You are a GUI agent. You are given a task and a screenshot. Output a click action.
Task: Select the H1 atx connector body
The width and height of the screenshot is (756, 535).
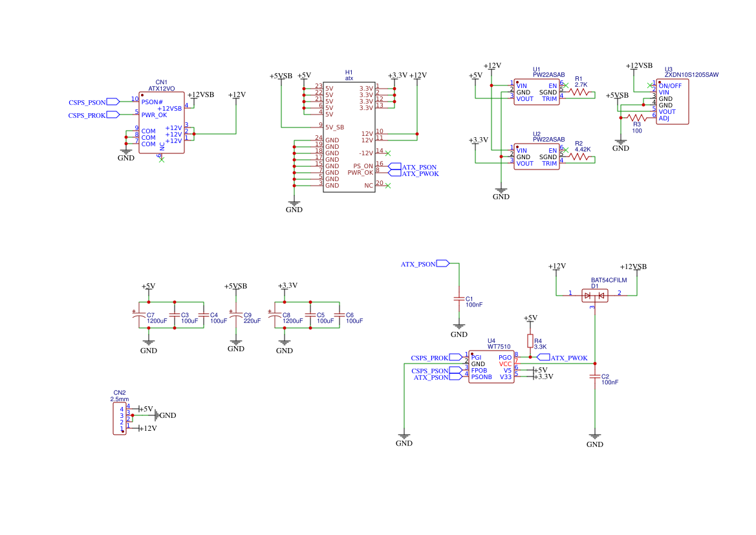[349, 137]
